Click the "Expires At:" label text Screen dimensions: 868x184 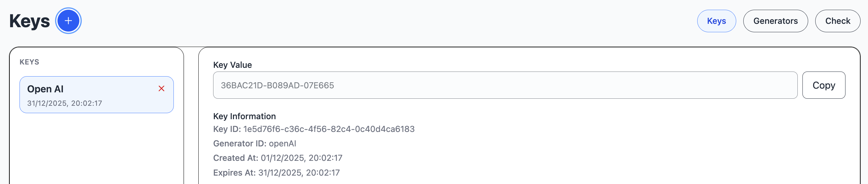click(x=234, y=173)
